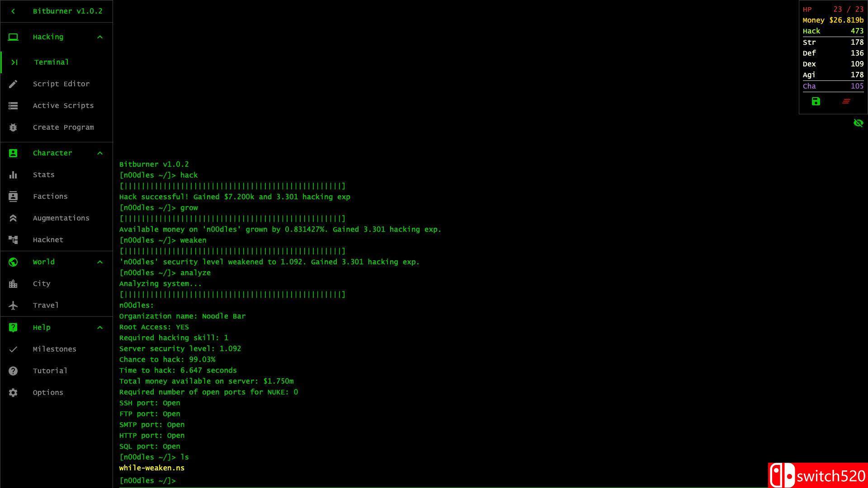The image size is (868, 488).
Task: Toggle the eye/display icon top-right corner
Action: pos(859,123)
